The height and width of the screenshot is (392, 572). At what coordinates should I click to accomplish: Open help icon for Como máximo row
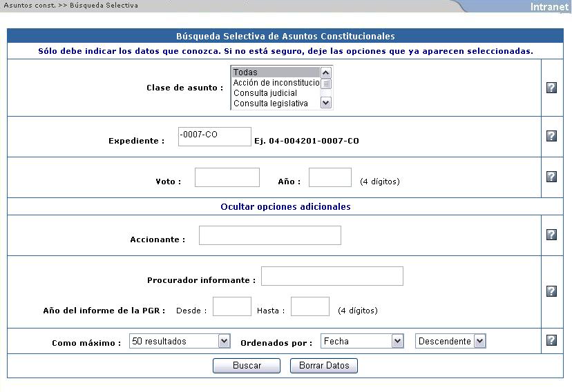pos(551,340)
